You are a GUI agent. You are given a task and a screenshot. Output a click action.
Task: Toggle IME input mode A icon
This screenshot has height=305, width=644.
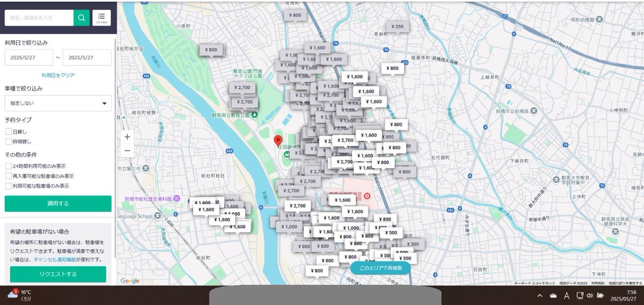click(x=567, y=296)
